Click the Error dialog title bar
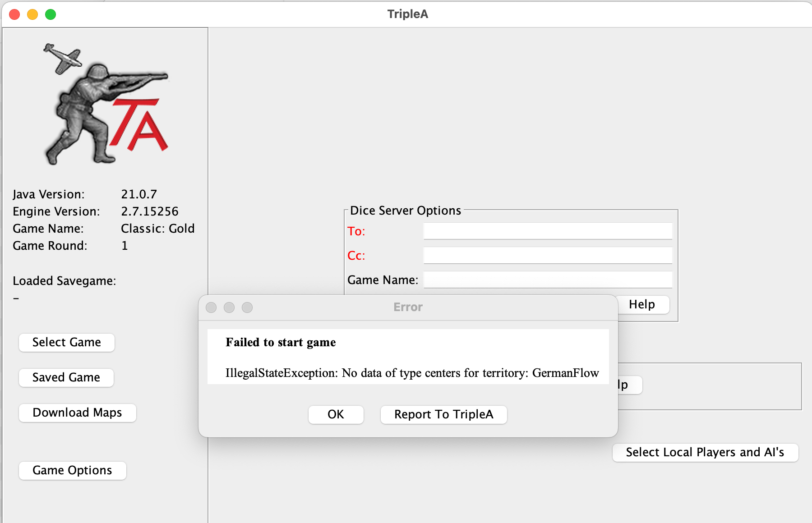Screen dimensions: 812x523 [x=407, y=307]
